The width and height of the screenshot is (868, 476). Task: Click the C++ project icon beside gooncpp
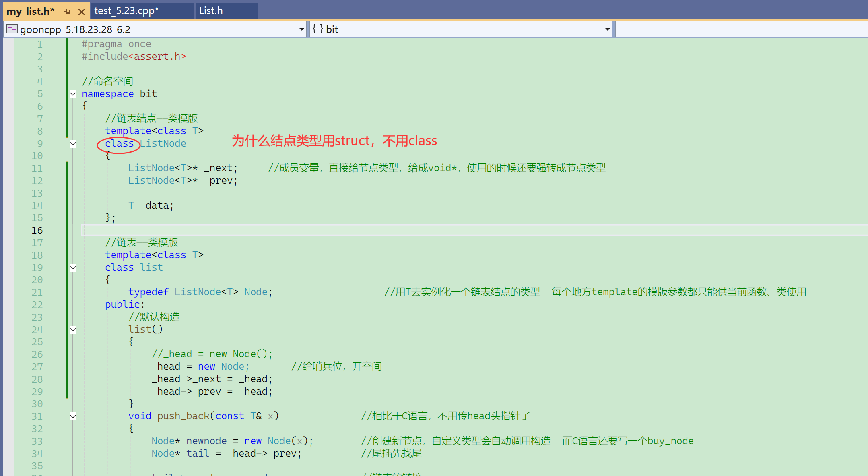coord(12,29)
